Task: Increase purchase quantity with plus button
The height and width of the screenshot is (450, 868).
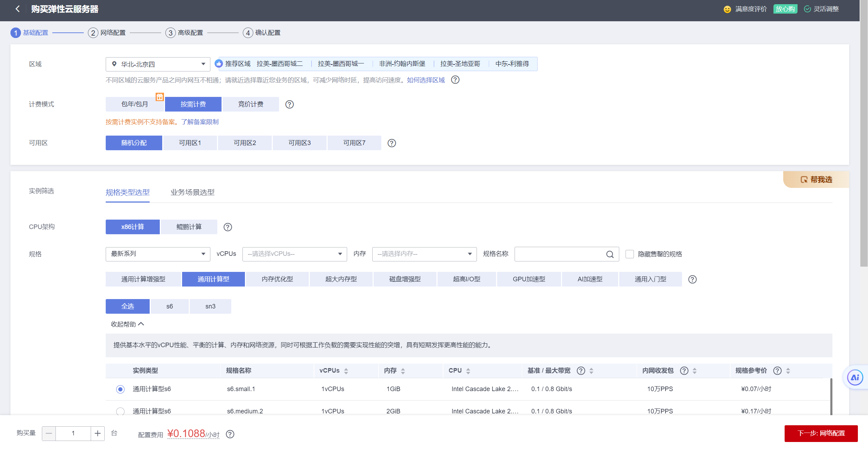Action: [98, 433]
